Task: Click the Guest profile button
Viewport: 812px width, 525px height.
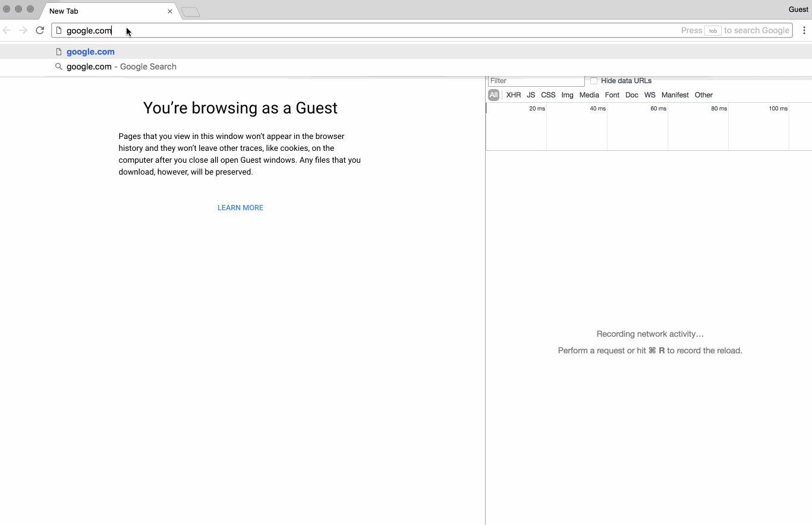Action: 798,10
